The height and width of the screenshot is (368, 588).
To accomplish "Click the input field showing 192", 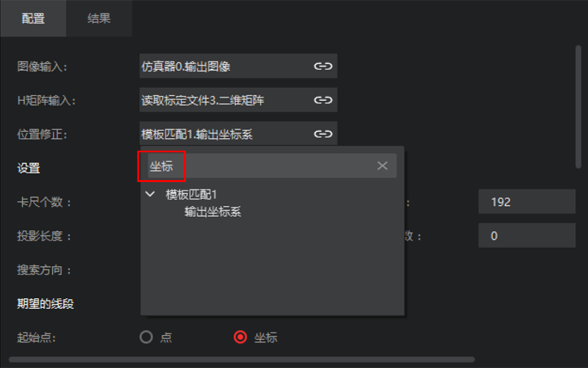I will (527, 202).
